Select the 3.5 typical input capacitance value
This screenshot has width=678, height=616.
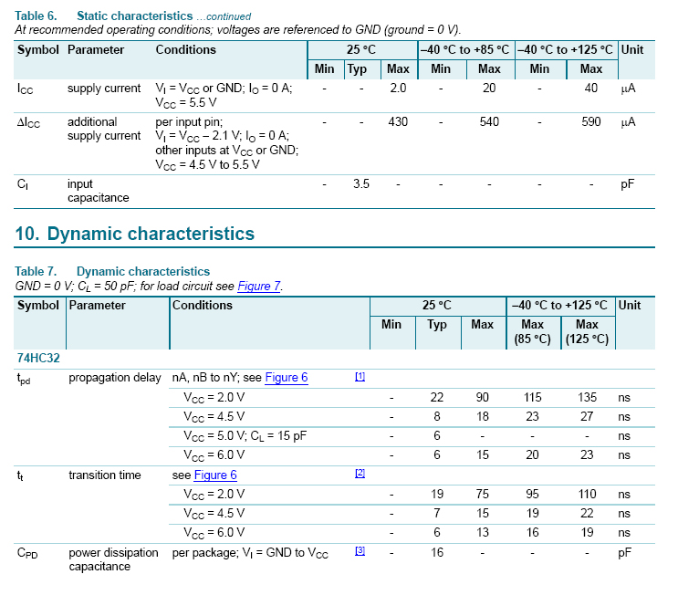(360, 183)
